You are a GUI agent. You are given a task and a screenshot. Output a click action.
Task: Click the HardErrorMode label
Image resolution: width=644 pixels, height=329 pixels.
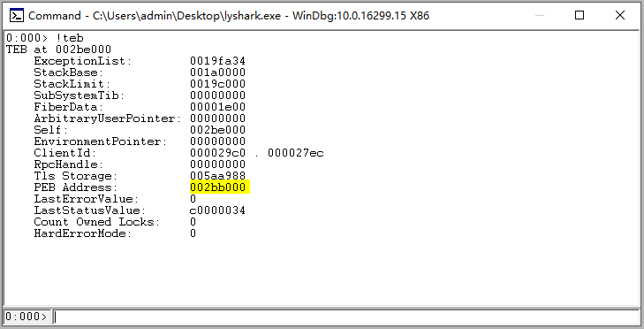pyautogui.click(x=82, y=233)
